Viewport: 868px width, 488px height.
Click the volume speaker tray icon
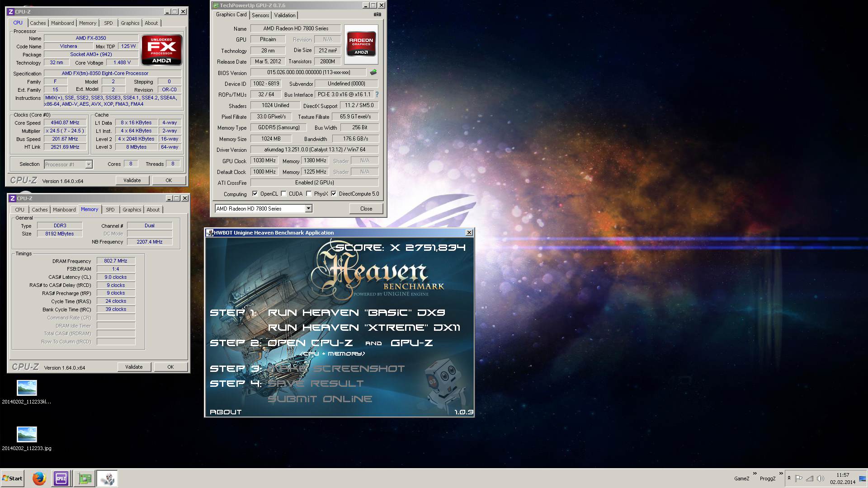point(821,479)
